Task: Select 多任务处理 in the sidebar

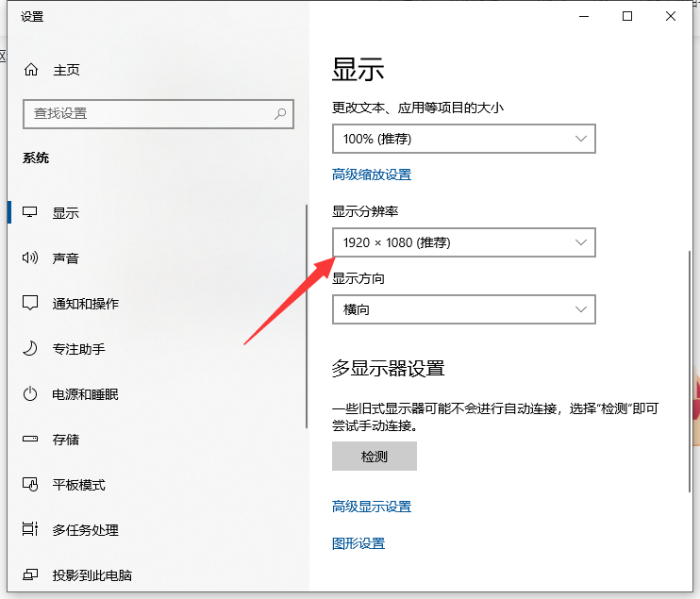Action: [x=85, y=530]
